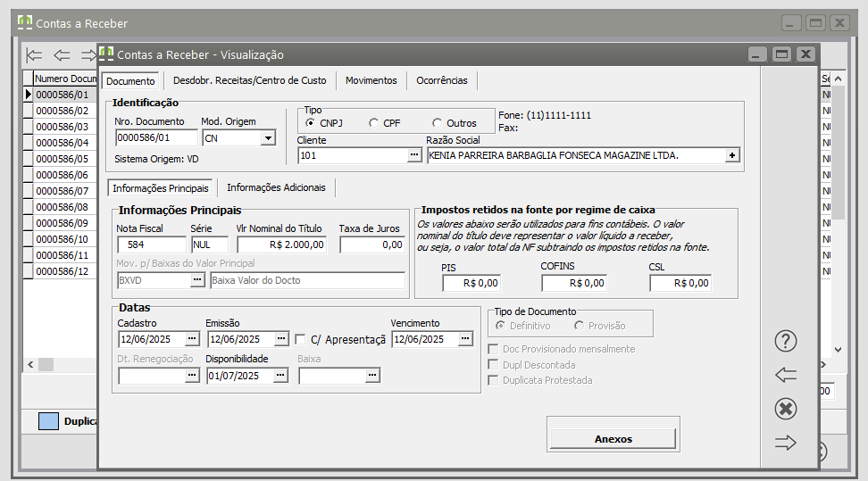
Task: Open the Documento tab
Action: [130, 81]
